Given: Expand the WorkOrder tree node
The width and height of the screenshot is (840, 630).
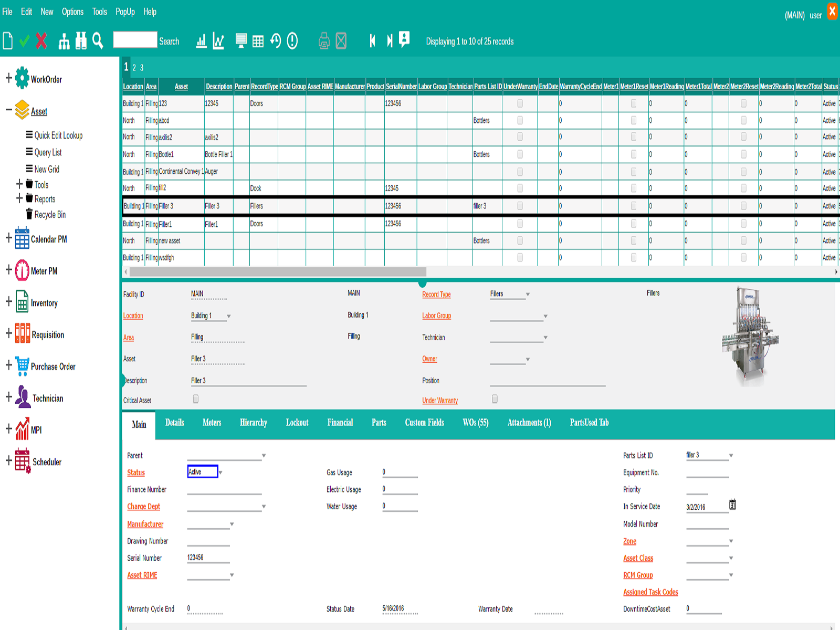Looking at the screenshot, I should tap(8, 78).
